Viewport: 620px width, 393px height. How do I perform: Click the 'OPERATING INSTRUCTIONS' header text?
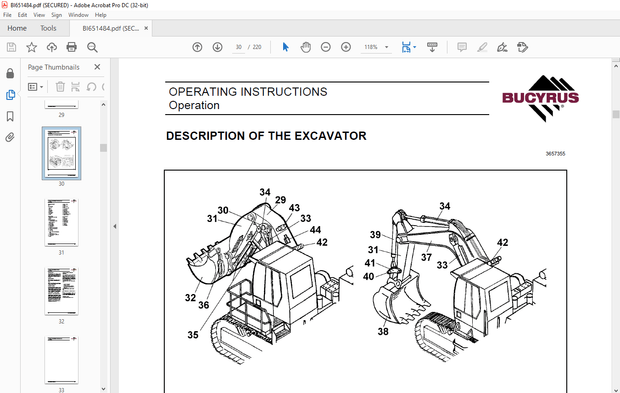point(248,92)
